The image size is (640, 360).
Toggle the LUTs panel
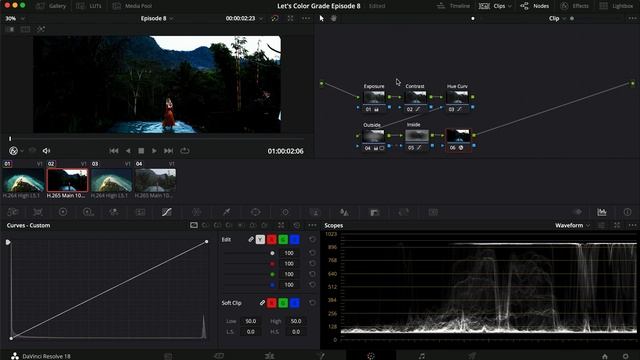[x=89, y=6]
